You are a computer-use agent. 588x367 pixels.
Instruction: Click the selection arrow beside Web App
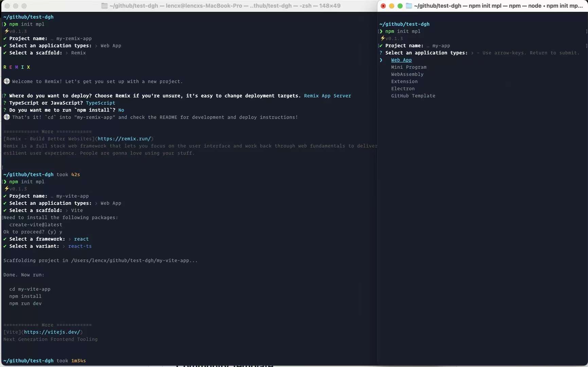tap(381, 60)
